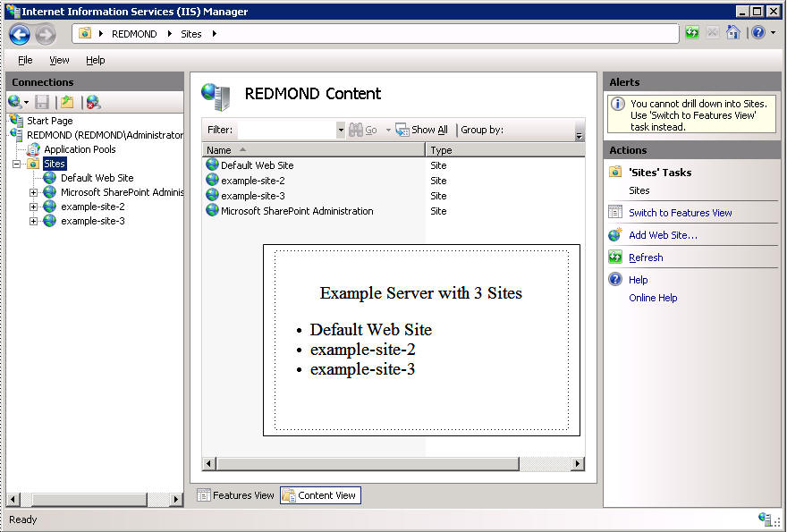Image resolution: width=787 pixels, height=532 pixels.
Task: Click the Delete Connection icon with red X
Action: coord(93,102)
